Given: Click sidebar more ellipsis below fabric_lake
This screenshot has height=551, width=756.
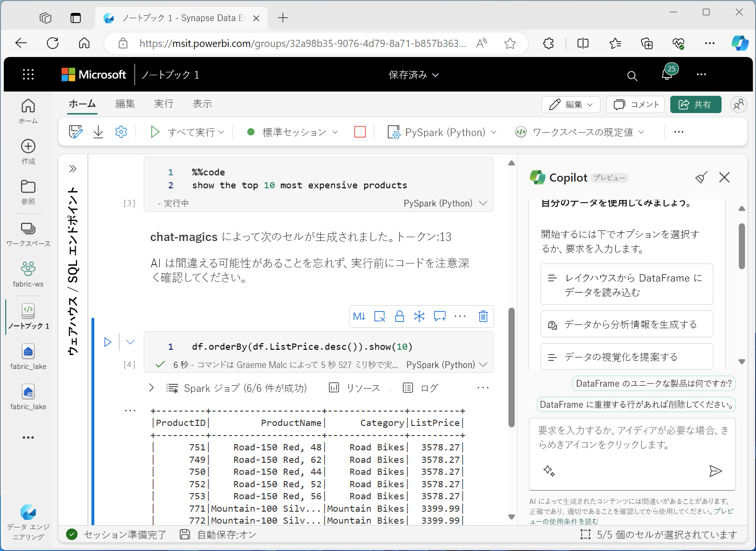Looking at the screenshot, I should tap(28, 437).
